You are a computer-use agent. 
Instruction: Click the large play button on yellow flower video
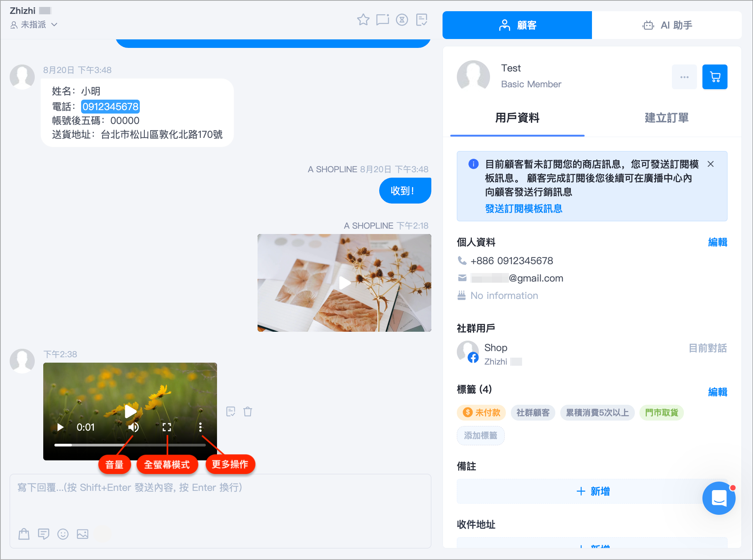tap(130, 411)
